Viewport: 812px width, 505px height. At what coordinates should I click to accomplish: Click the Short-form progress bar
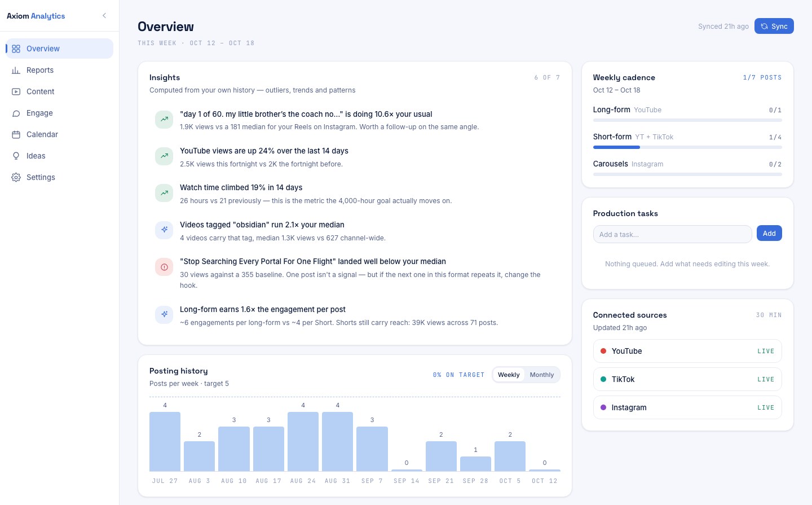687,147
